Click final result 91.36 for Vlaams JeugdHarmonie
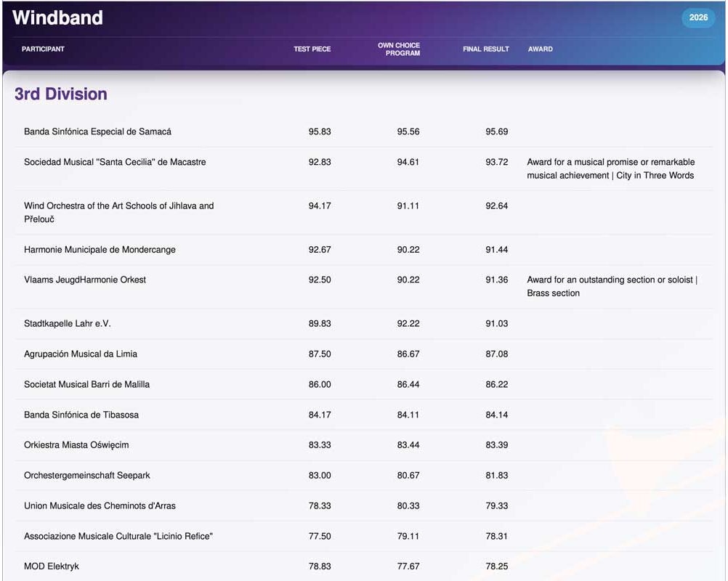This screenshot has height=581, width=728. (496, 280)
